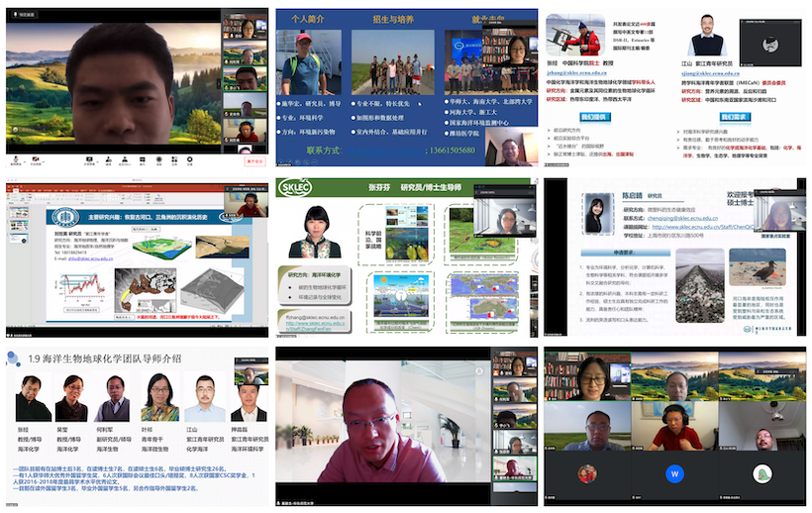The width and height of the screenshot is (812, 513).
Task: Select third slide thumbnail in PowerPoint panel
Action: click(18, 238)
